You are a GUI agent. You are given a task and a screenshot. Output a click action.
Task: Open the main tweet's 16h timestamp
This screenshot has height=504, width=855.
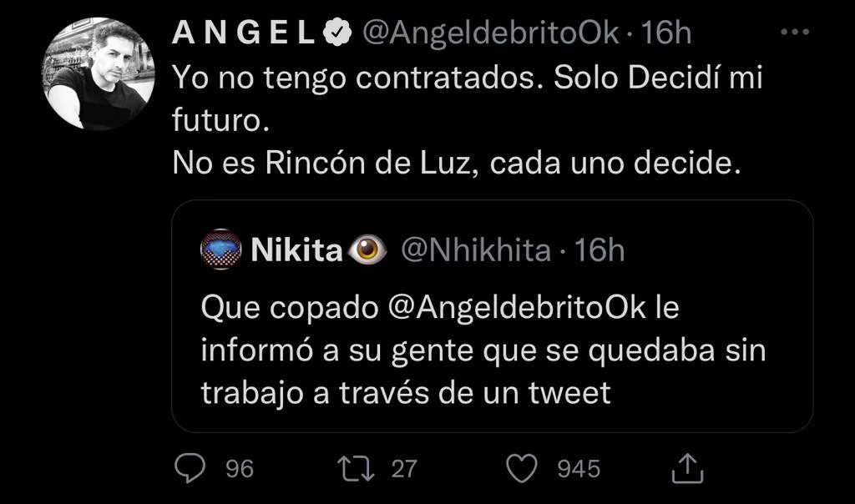pyautogui.click(x=667, y=33)
